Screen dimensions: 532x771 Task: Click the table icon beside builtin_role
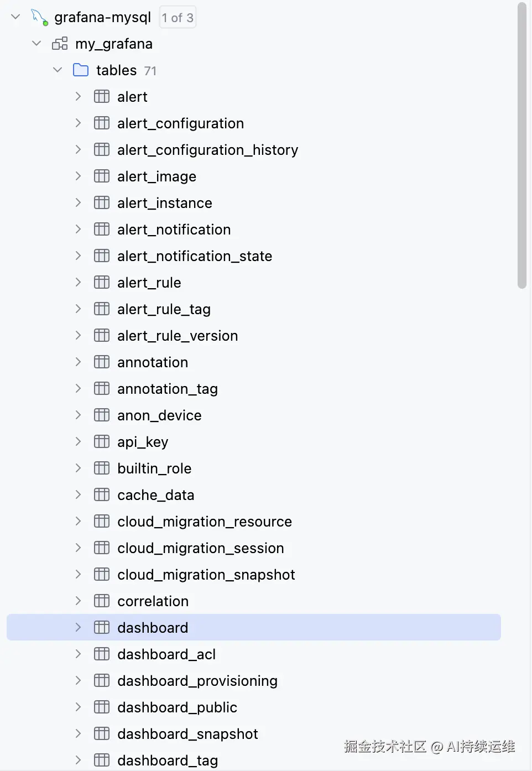101,468
